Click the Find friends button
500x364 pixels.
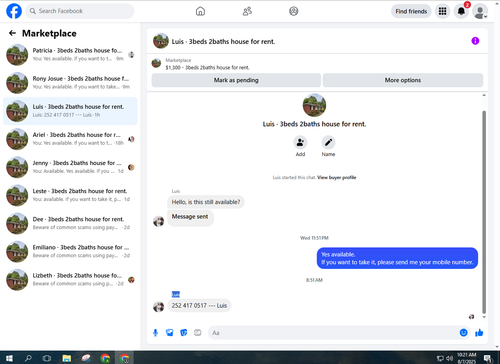click(x=411, y=11)
